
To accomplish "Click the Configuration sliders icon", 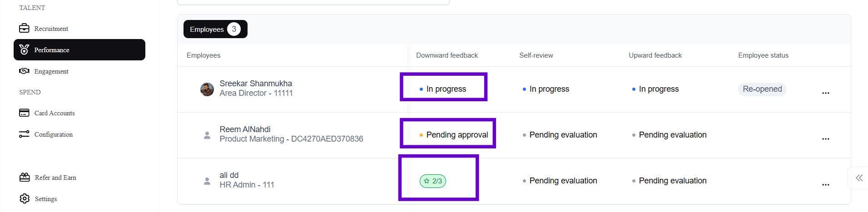I will [x=24, y=134].
